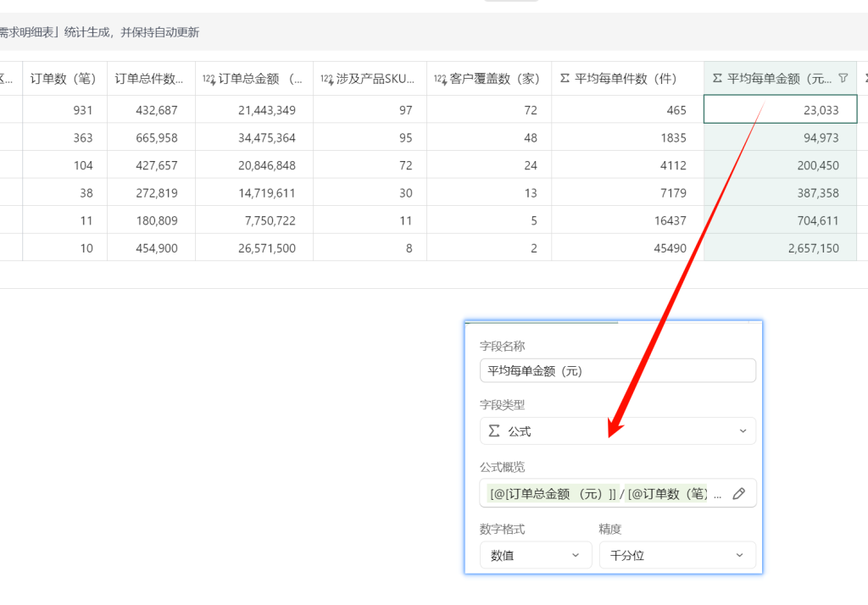Click the customer coverage cell 24

pos(489,165)
